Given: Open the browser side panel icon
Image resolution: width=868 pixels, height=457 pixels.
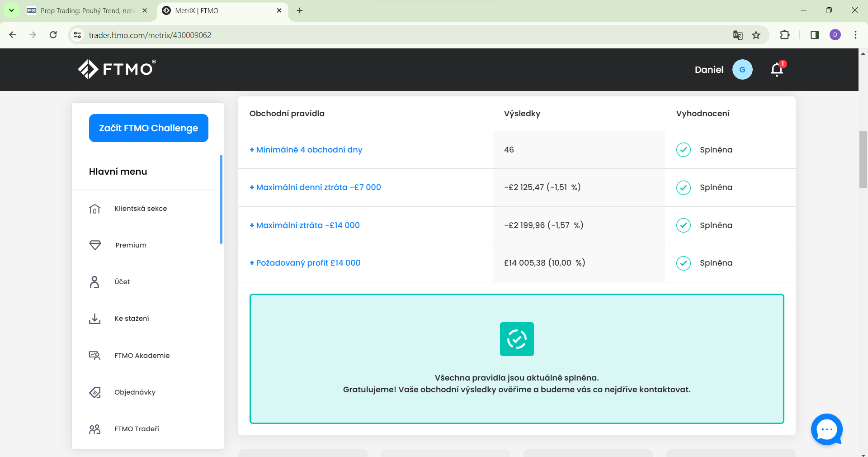Looking at the screenshot, I should (x=815, y=35).
